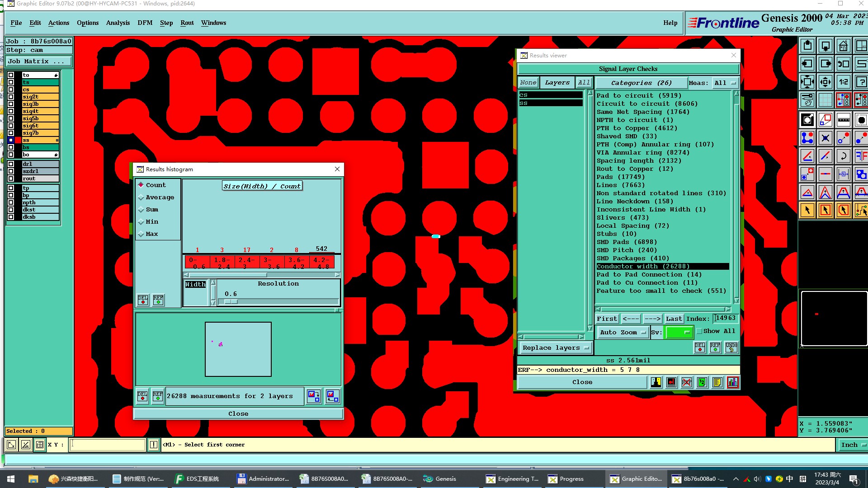This screenshot has width=868, height=488.
Task: Click the rotate arrow tool icon
Action: [x=843, y=156]
